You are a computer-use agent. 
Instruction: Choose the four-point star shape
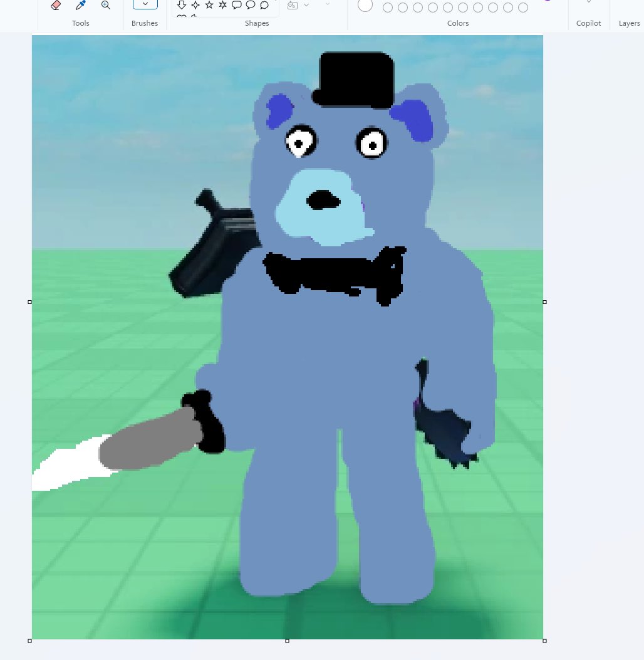tap(195, 5)
